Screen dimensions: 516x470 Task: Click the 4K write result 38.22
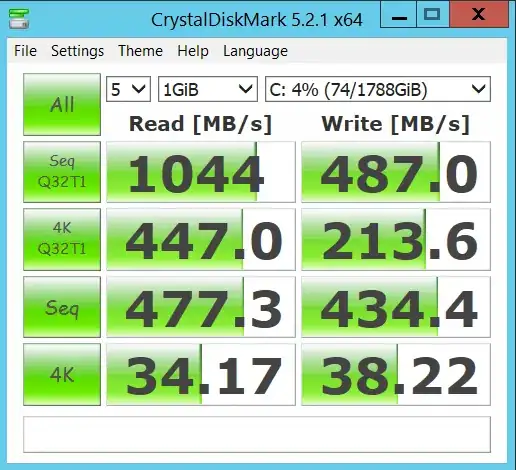click(x=396, y=374)
